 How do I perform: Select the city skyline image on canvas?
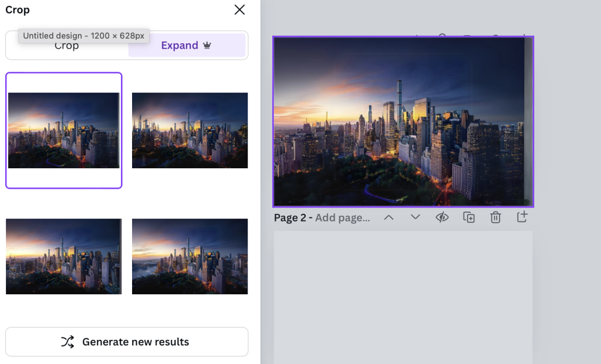coord(403,121)
